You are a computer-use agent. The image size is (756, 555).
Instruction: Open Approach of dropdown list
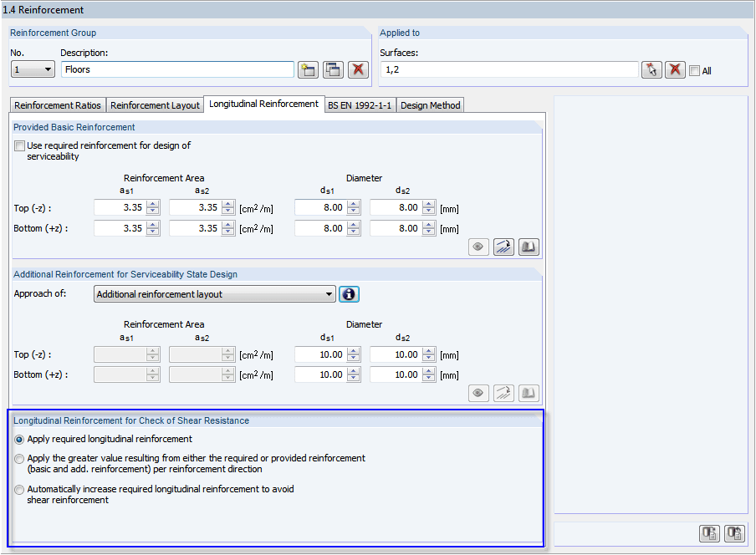tap(215, 294)
